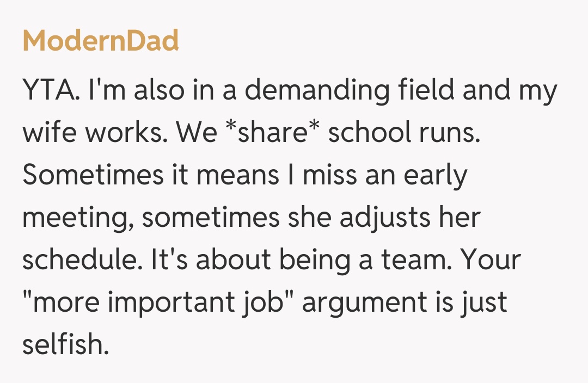Screen dimensions: 588x383
Task: Open the ModernDad user profile link
Action: pos(101,41)
